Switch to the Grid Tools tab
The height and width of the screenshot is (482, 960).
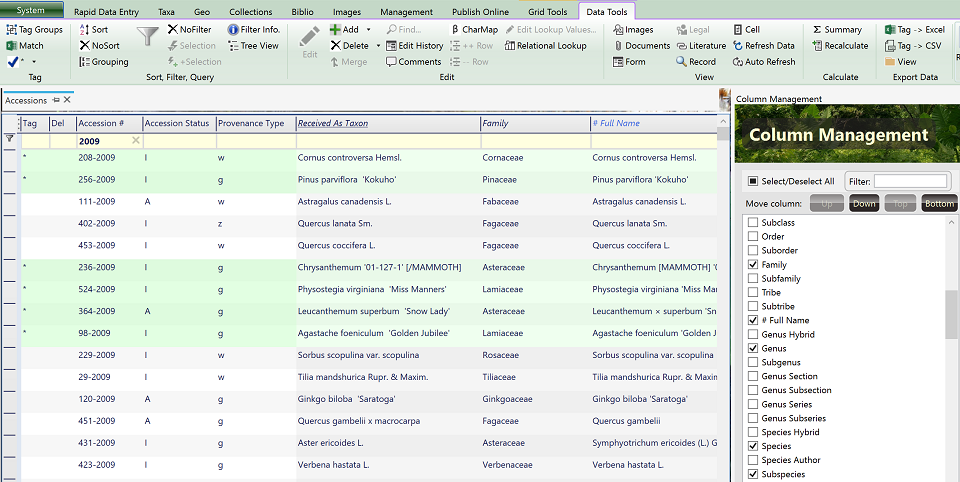(x=549, y=12)
